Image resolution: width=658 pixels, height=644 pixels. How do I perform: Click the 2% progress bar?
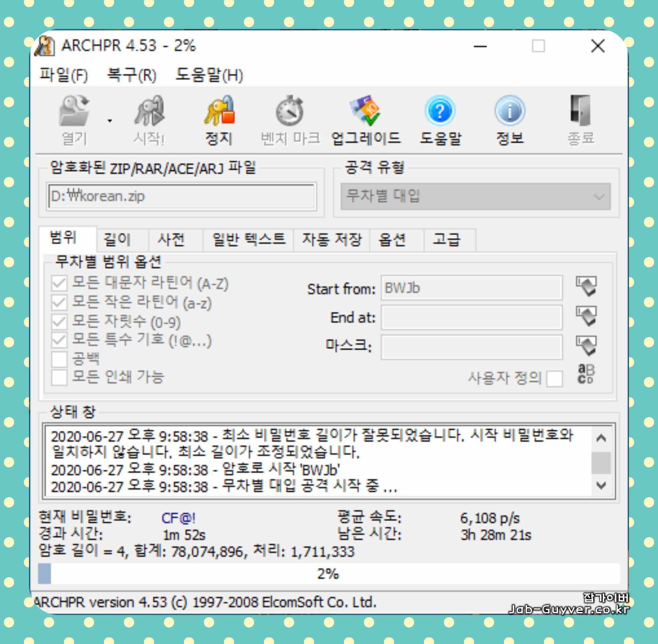tap(328, 574)
